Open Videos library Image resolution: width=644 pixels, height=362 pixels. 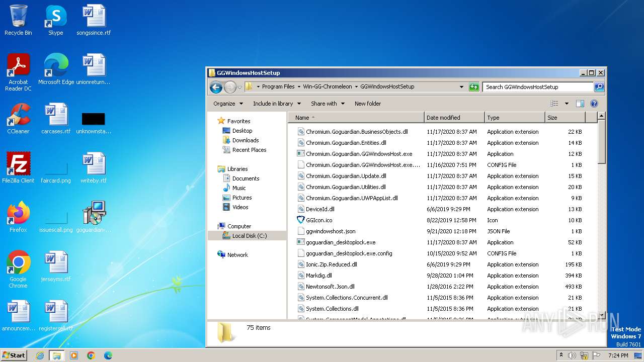click(240, 207)
